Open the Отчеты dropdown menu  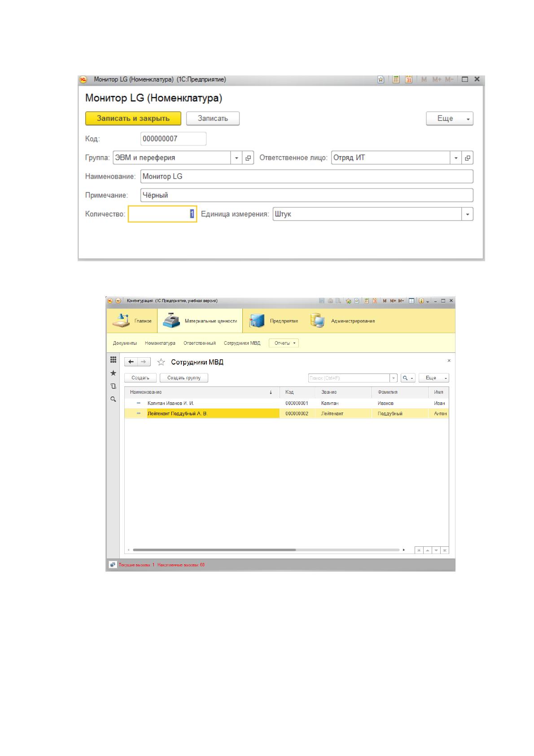tap(284, 343)
